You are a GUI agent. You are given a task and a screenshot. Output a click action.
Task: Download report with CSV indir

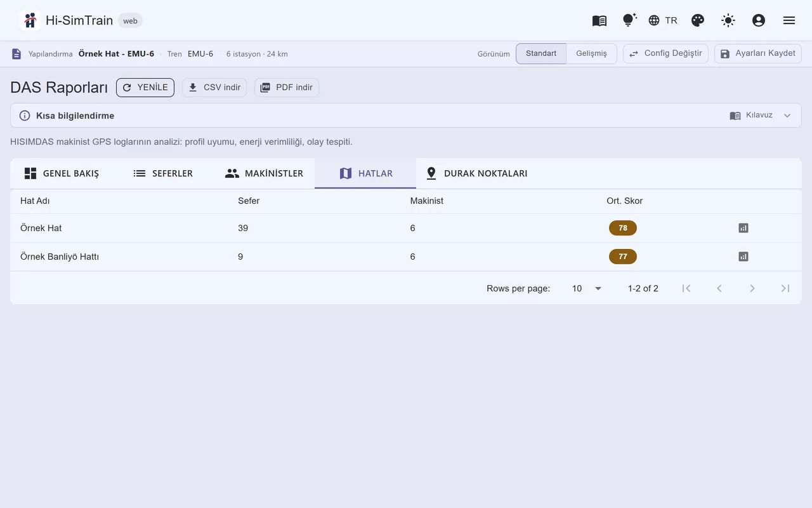214,88
